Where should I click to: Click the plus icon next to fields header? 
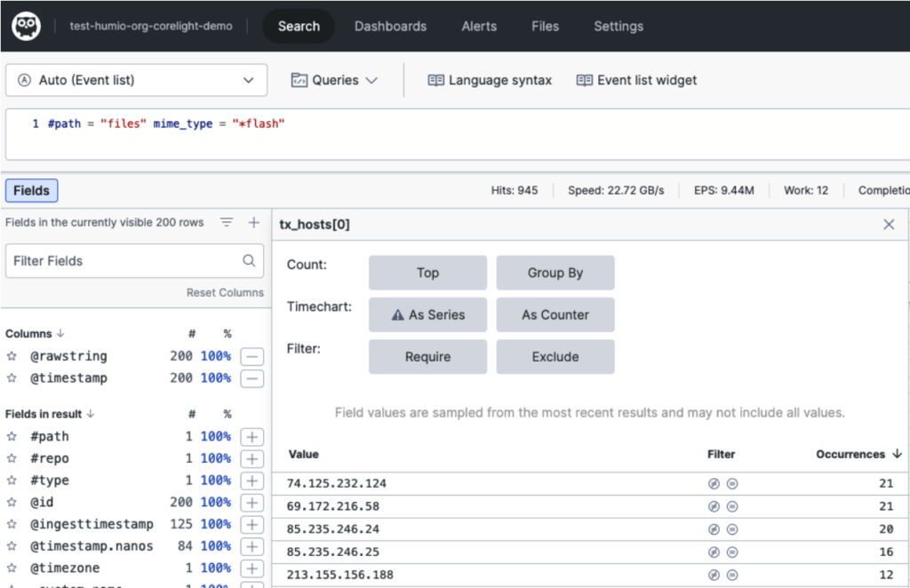coord(253,222)
